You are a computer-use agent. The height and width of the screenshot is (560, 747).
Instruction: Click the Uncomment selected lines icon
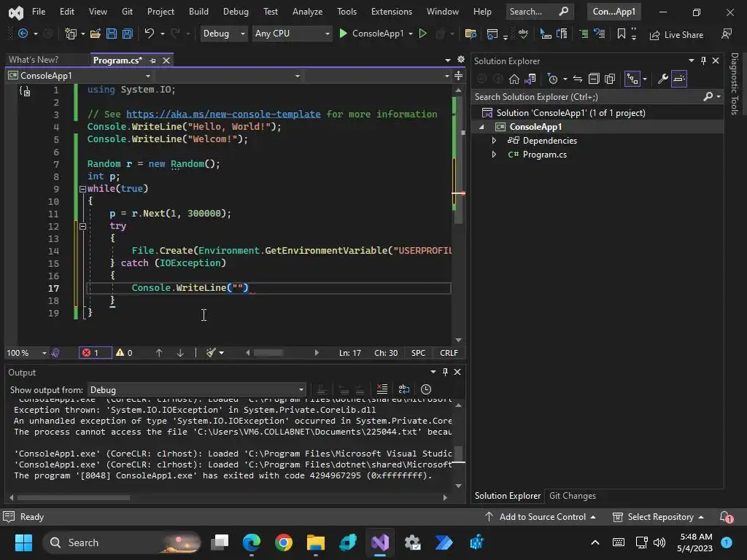(x=600, y=34)
